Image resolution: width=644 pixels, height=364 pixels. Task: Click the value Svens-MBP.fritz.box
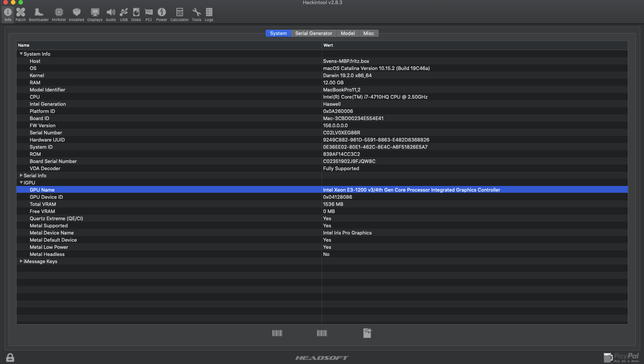pos(346,61)
